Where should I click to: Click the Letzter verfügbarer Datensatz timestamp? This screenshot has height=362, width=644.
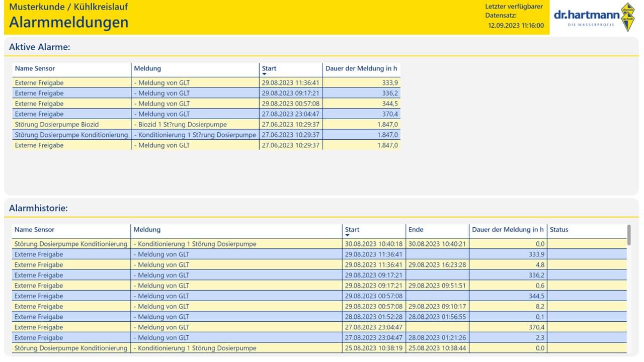[516, 25]
